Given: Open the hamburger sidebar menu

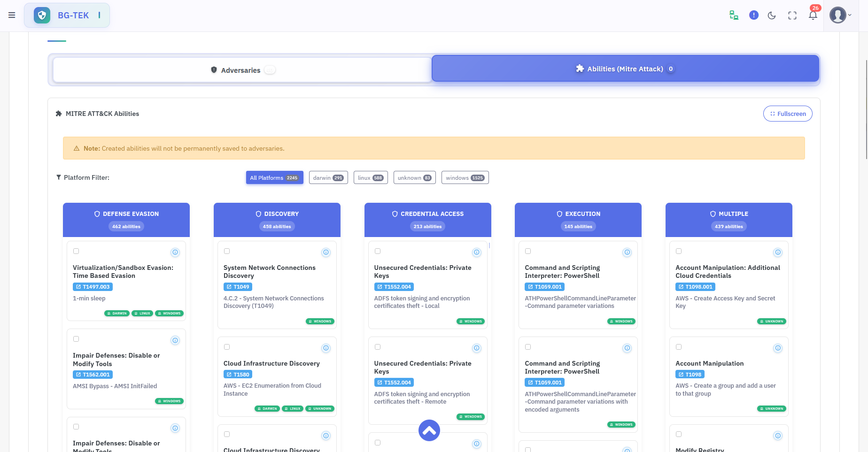Looking at the screenshot, I should [x=12, y=15].
